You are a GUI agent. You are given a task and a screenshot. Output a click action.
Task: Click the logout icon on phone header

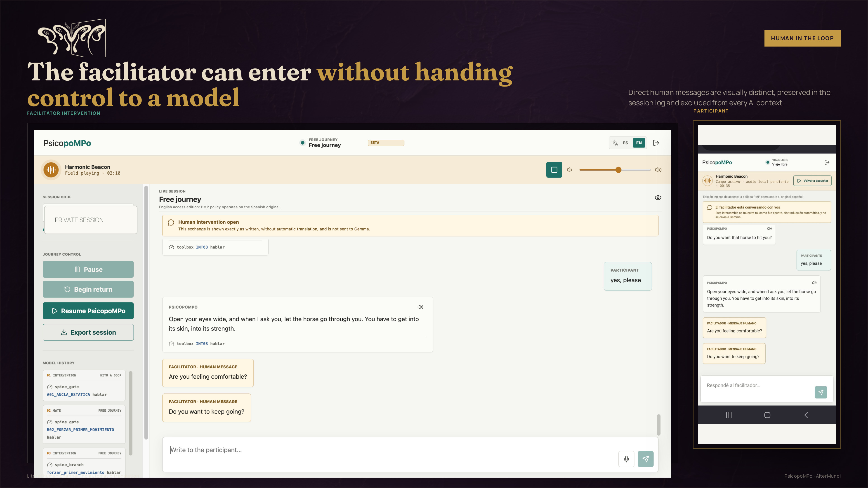(827, 162)
